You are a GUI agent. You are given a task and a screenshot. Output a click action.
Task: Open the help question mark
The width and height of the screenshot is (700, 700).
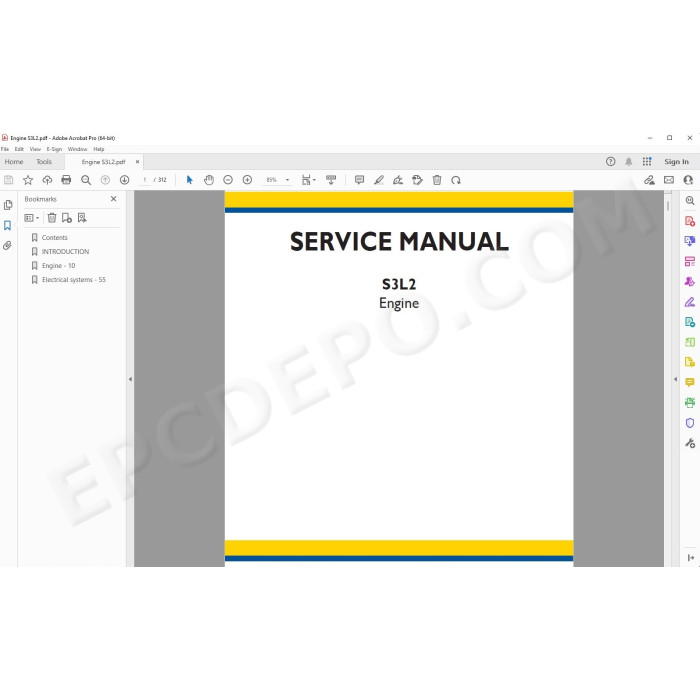610,162
